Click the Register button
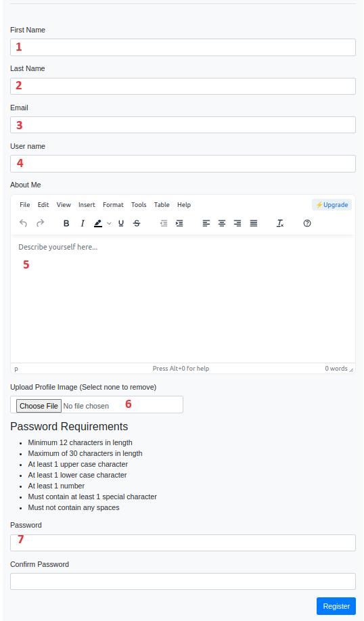364x621 pixels. (336, 606)
